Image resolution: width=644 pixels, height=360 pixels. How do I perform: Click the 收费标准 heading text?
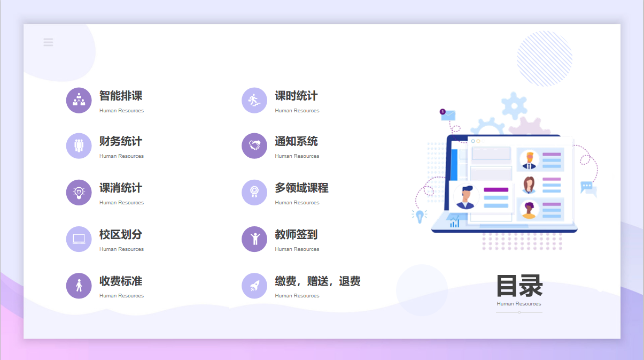(121, 281)
